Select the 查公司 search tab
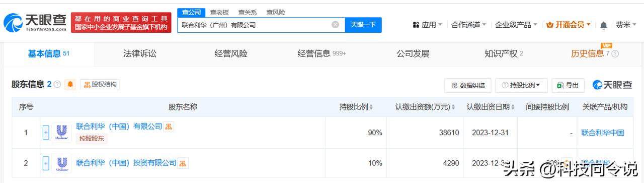Viewport: 644px width, 183px height. click(x=191, y=12)
